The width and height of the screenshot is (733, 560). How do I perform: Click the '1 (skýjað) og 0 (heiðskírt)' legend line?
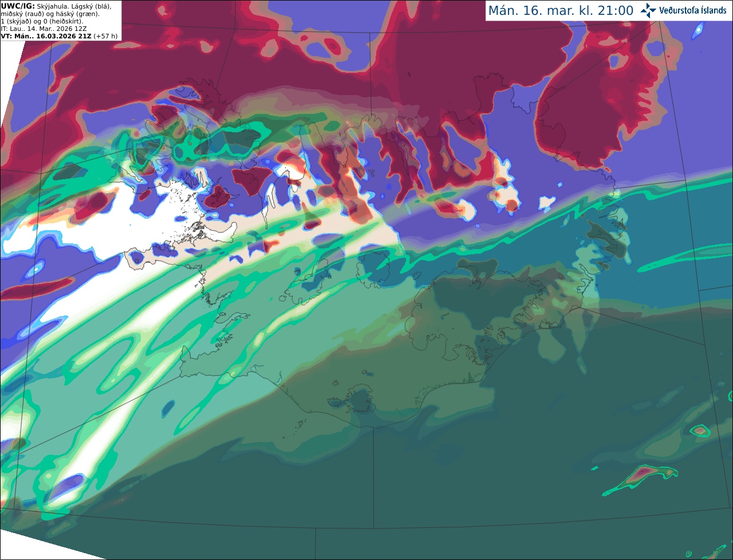(x=42, y=21)
